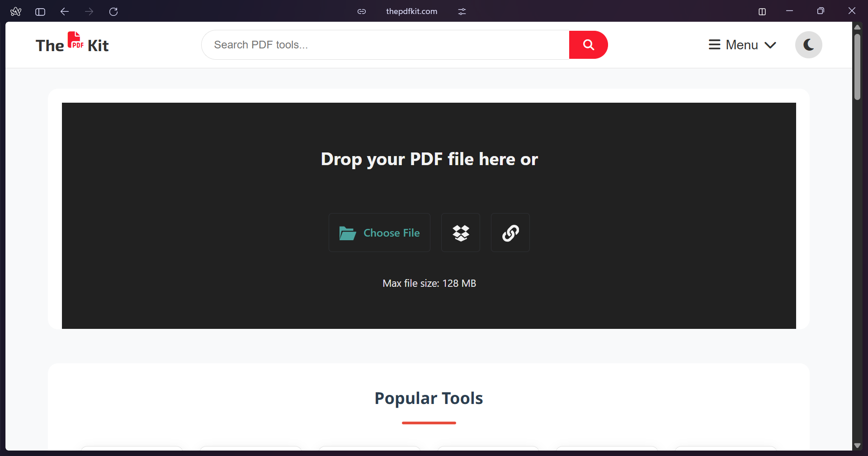Click inside the Search PDF tools field

[384, 45]
